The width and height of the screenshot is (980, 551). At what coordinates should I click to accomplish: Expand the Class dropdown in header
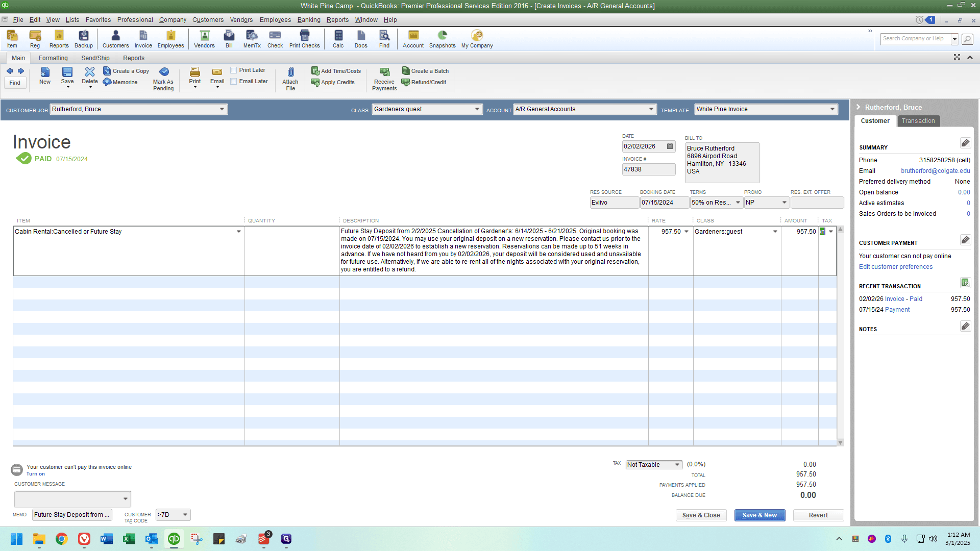[477, 109]
